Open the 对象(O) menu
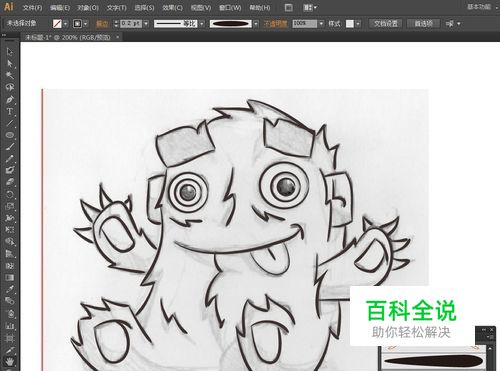 tap(88, 7)
